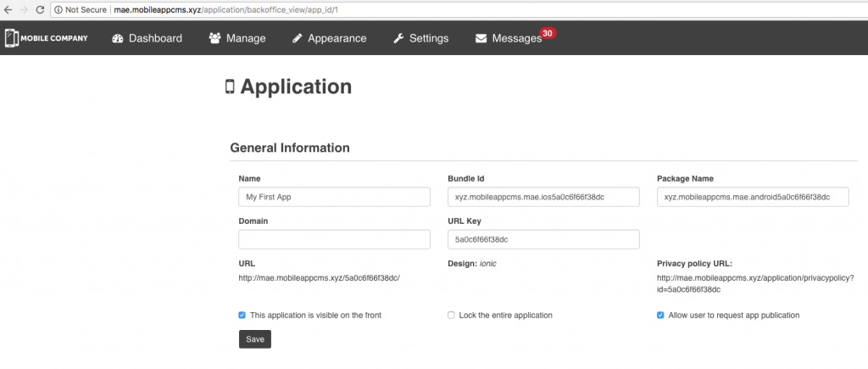Click the Mobile Company logo
Screen dimensions: 868x369
tap(47, 38)
